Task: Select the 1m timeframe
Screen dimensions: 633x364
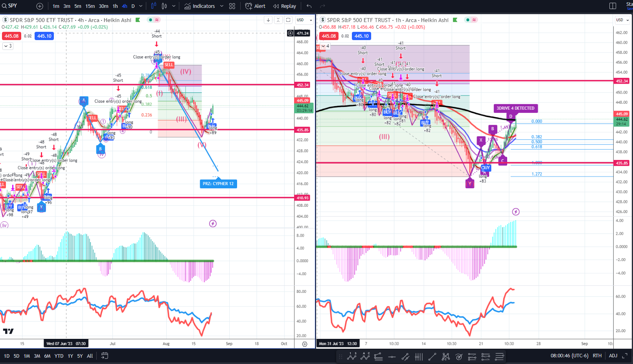Action: (56, 6)
